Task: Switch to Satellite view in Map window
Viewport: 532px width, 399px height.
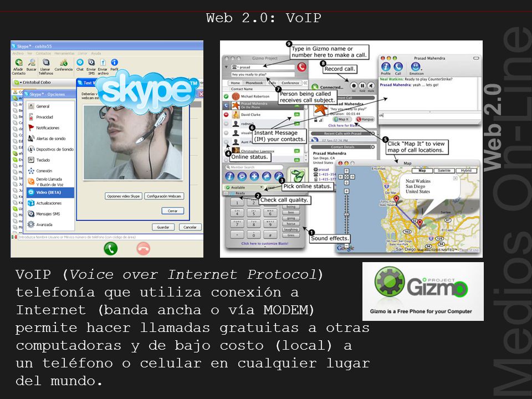Action: pos(444,171)
